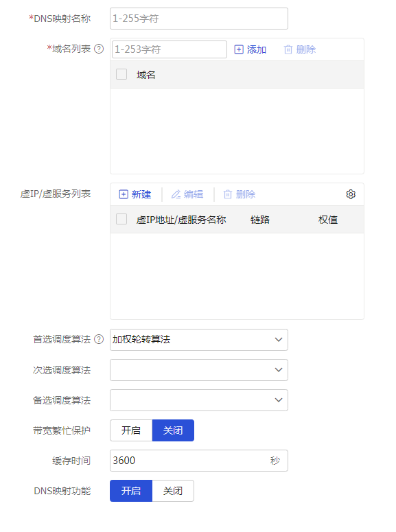The image size is (396, 532).
Task: Click the 添加 plus icon for domains
Action: click(239, 49)
